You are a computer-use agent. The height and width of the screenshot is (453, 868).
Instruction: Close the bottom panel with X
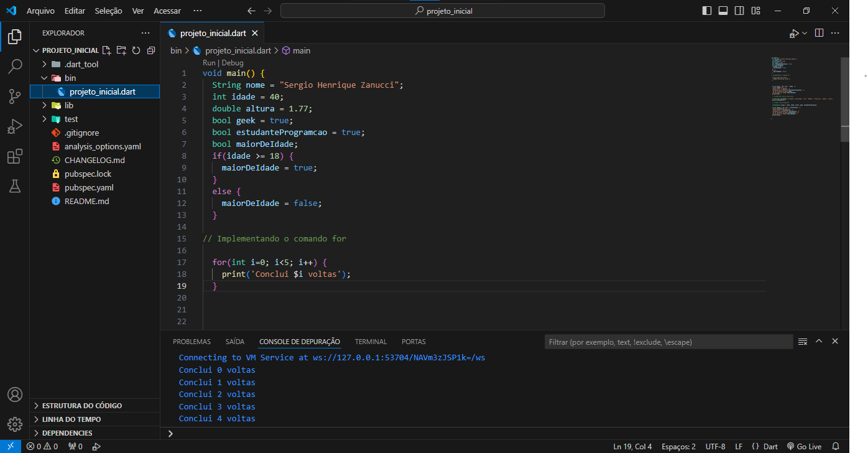point(835,341)
